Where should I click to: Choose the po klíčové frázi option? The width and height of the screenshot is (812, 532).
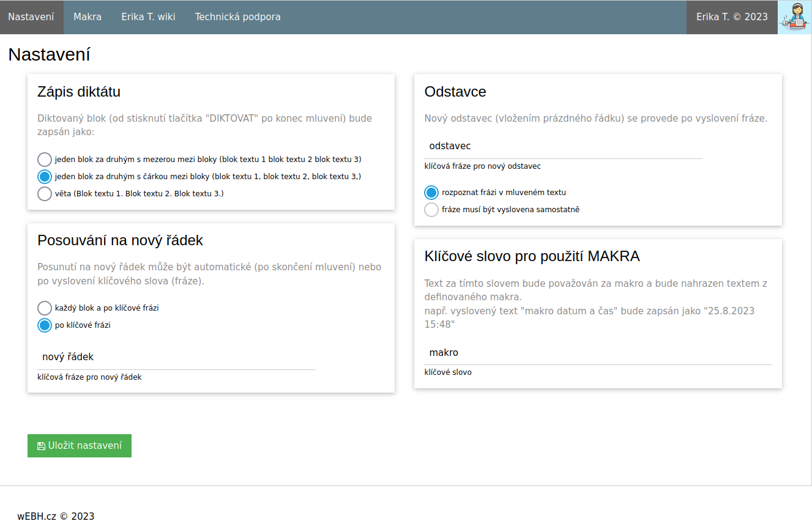pyautogui.click(x=45, y=325)
